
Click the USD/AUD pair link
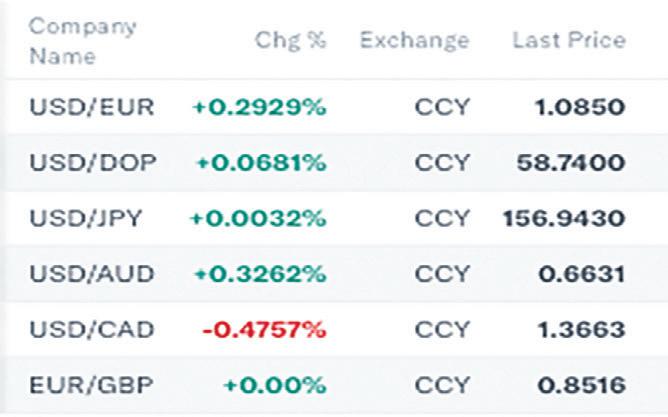[x=92, y=273]
